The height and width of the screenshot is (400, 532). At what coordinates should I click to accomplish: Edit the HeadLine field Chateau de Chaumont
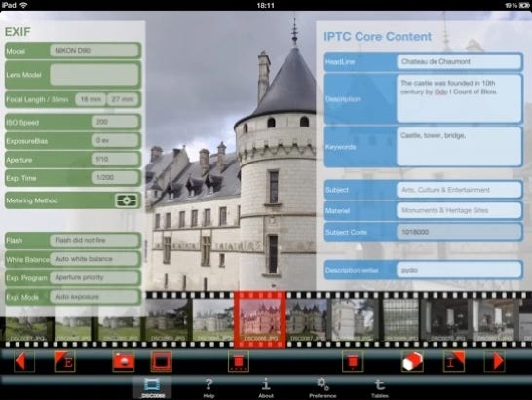[x=459, y=61]
